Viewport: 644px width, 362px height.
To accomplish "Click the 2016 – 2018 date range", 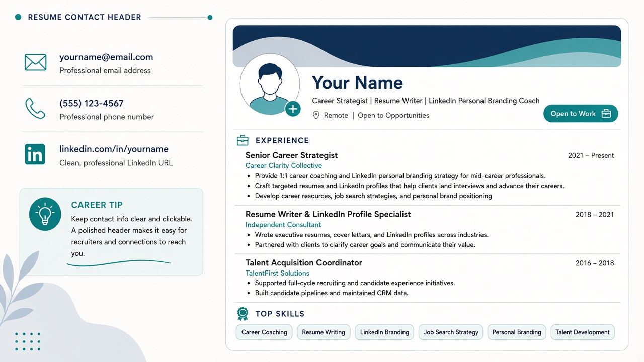I will (x=595, y=263).
